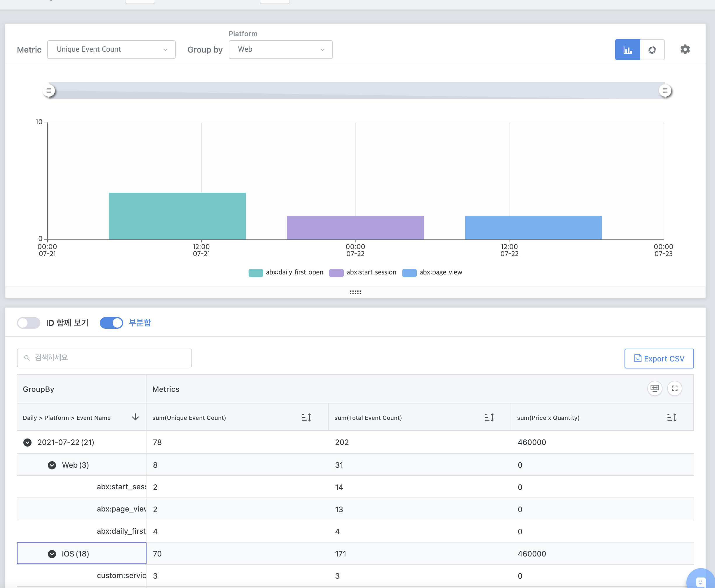Click value 202 in 2021-07-22 row
The width and height of the screenshot is (715, 588).
click(x=341, y=442)
